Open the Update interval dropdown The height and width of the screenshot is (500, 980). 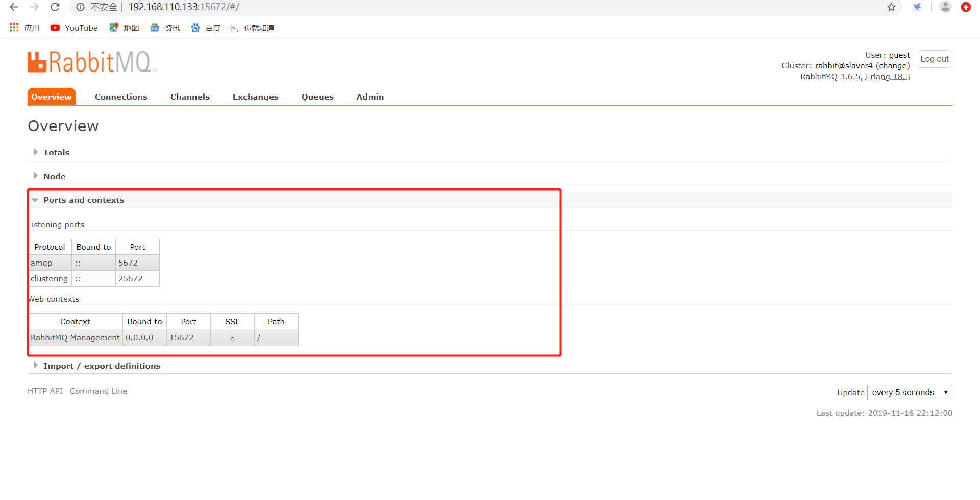(x=910, y=392)
